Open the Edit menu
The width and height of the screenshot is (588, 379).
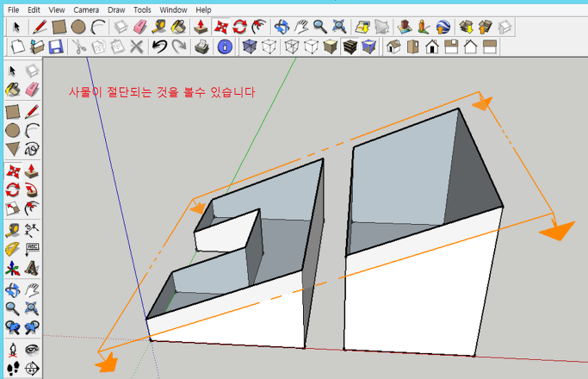pos(34,9)
